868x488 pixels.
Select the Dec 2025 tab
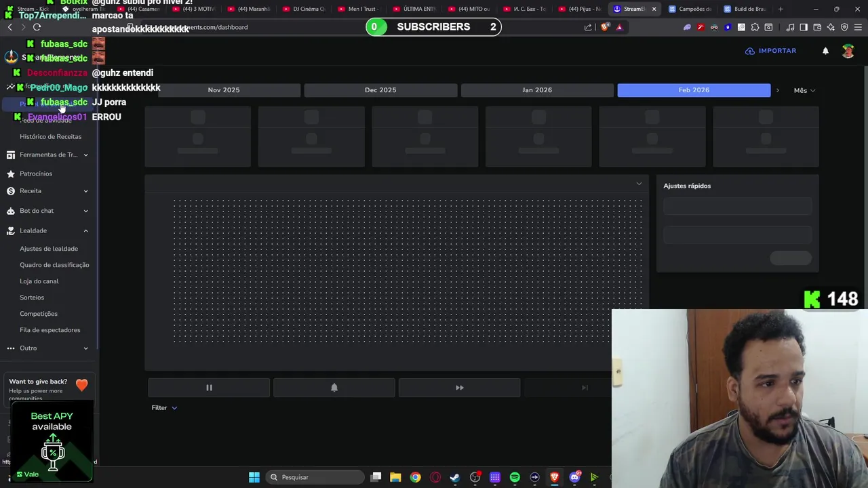coord(380,90)
